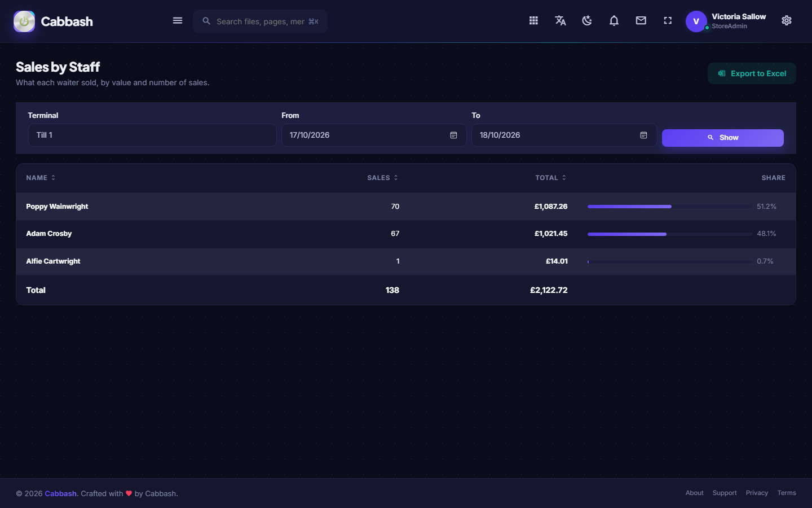
Task: Sort the table by Total
Action: coord(551,178)
